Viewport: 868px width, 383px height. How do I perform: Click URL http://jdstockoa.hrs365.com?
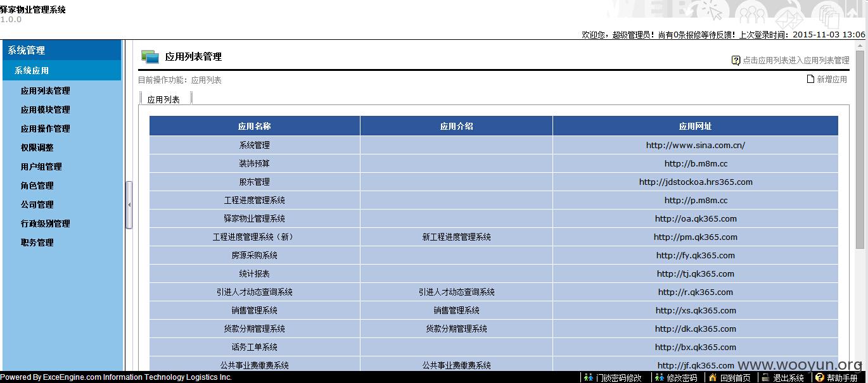(696, 182)
